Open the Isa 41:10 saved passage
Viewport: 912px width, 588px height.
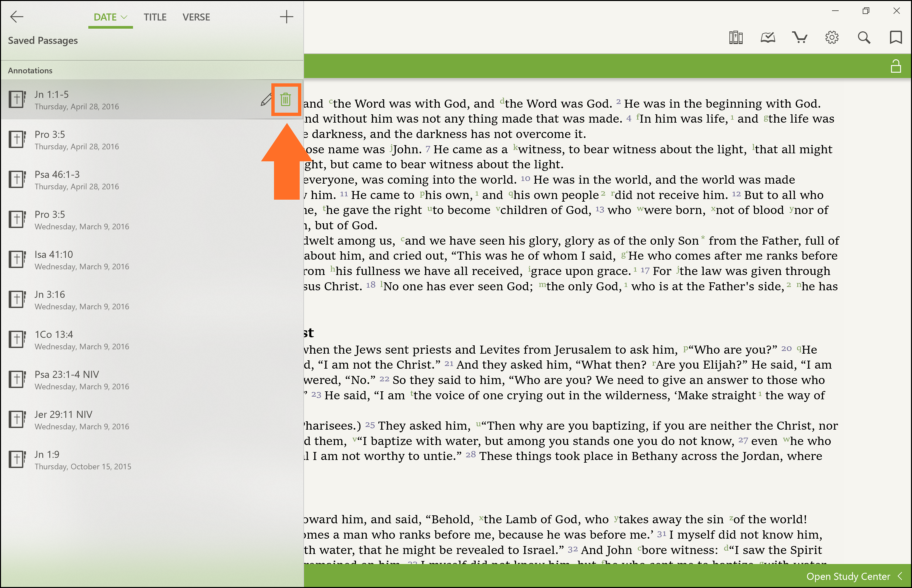coord(54,254)
